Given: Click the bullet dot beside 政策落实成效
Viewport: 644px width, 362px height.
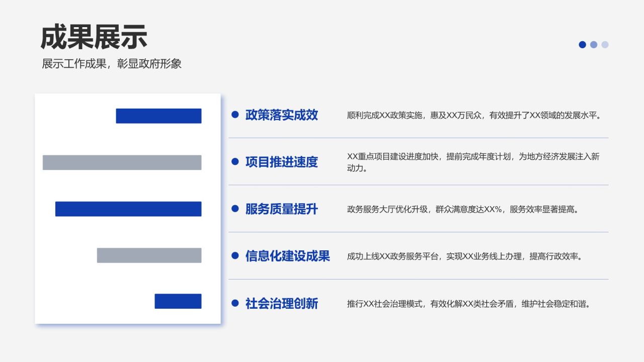Looking at the screenshot, I should click(x=234, y=114).
